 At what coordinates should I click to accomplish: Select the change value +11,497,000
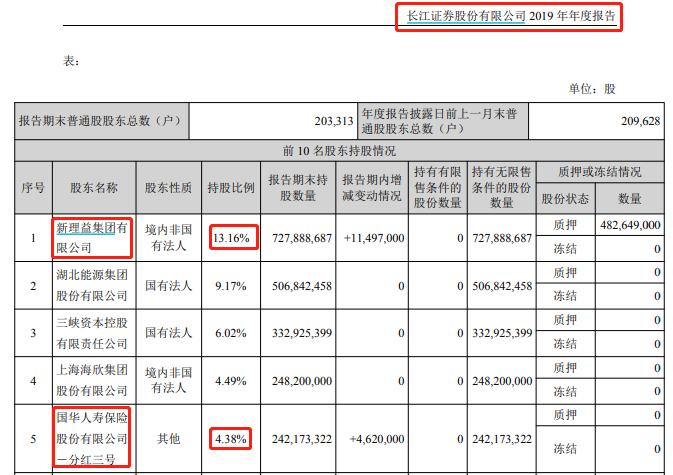374,238
